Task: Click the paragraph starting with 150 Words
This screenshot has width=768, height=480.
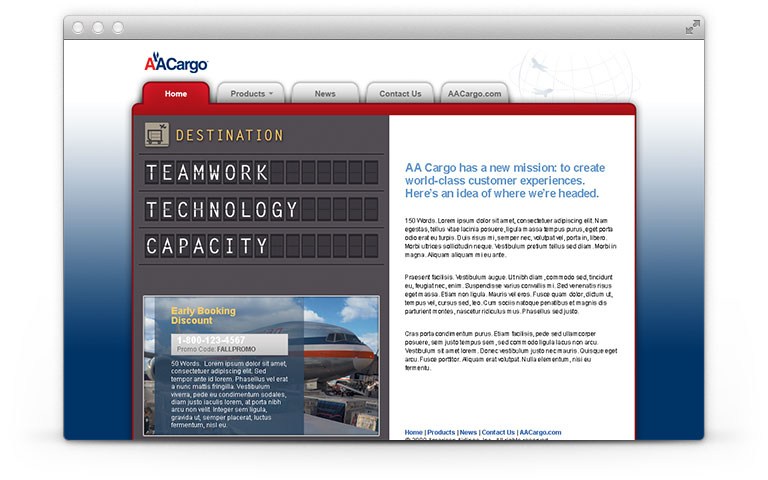Action: pyautogui.click(x=510, y=238)
